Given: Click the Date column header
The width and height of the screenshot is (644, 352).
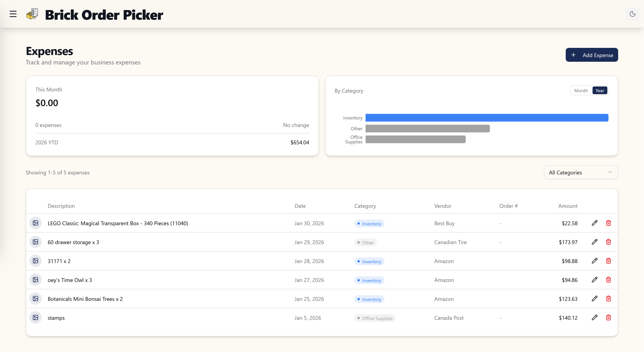Looking at the screenshot, I should (x=300, y=206).
